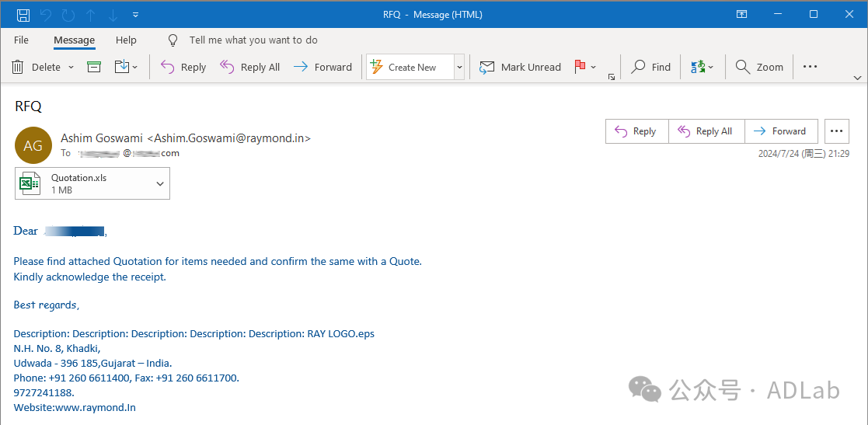Click the Find search icon

pos(651,67)
